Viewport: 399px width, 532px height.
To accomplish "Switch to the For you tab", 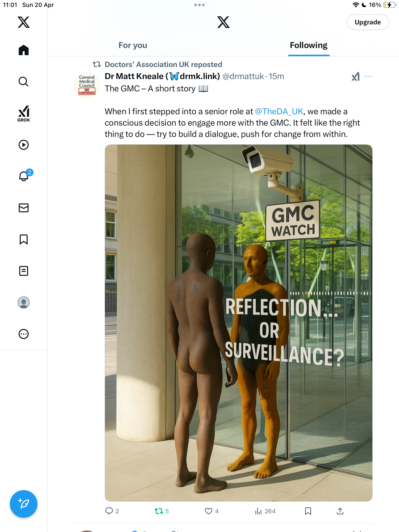I will point(133,45).
